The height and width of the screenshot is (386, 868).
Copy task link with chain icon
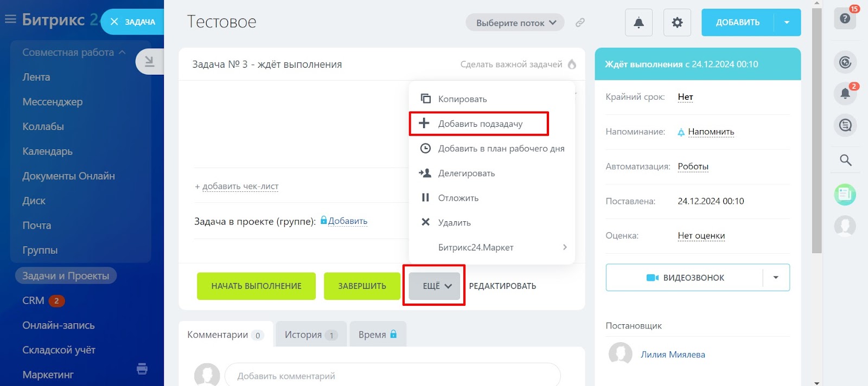[580, 23]
